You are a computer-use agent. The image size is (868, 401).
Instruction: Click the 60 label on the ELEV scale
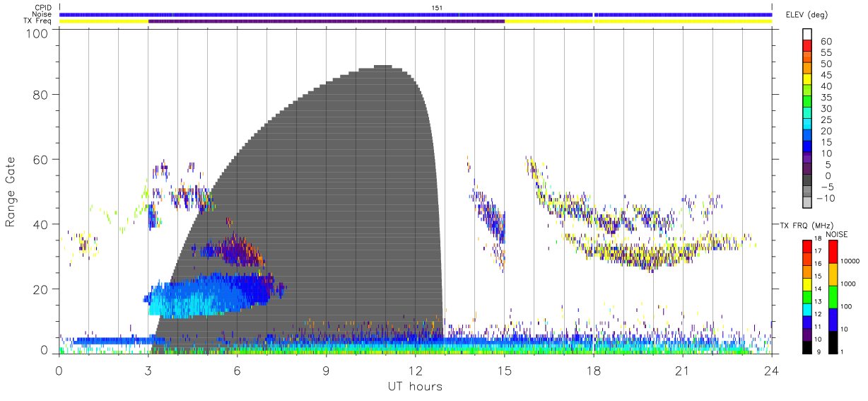[826, 41]
